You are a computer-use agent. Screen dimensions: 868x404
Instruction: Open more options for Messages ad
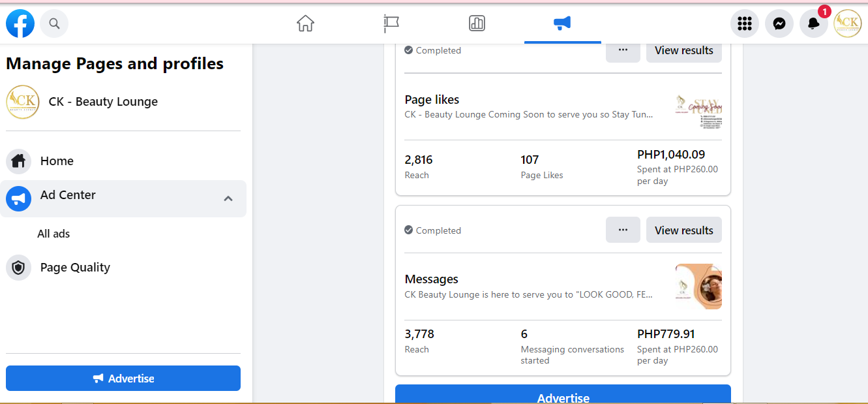[x=623, y=230]
